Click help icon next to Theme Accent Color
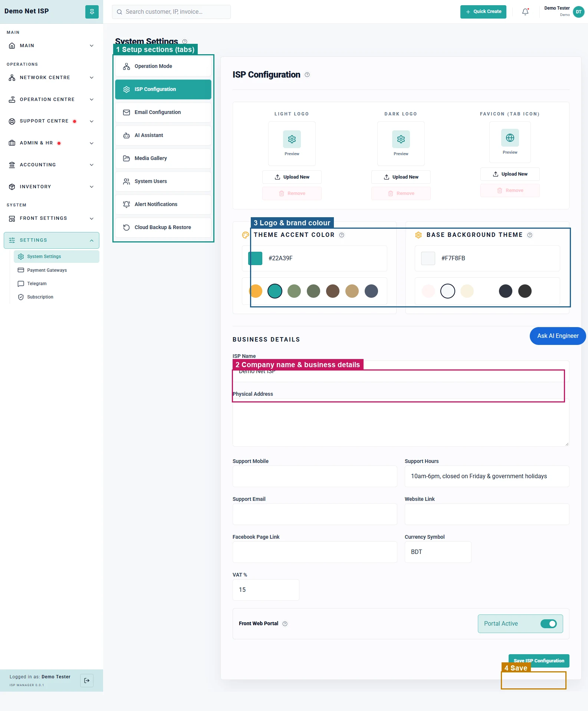This screenshot has width=588, height=711. pyautogui.click(x=342, y=235)
